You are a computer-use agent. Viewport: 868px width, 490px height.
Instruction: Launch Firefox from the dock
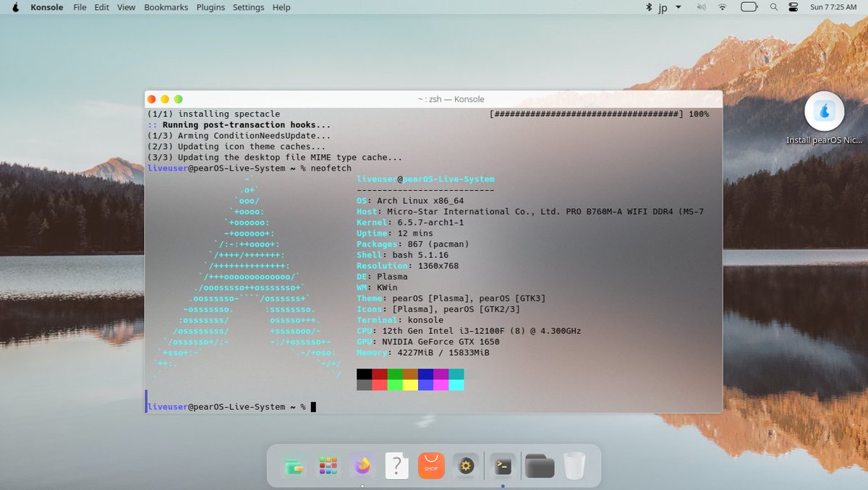362,466
